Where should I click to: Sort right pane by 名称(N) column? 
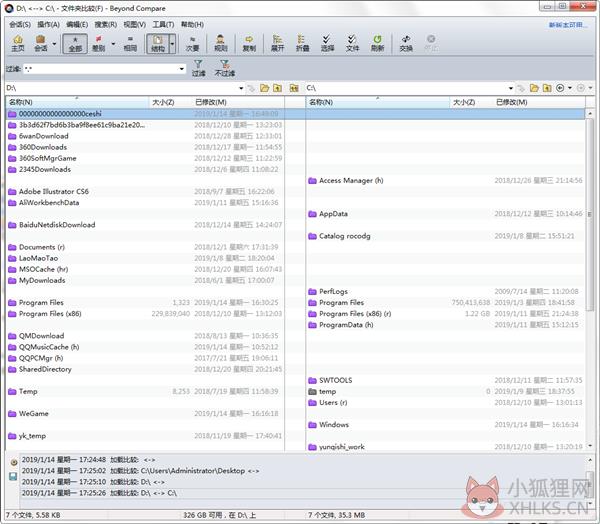click(377, 102)
